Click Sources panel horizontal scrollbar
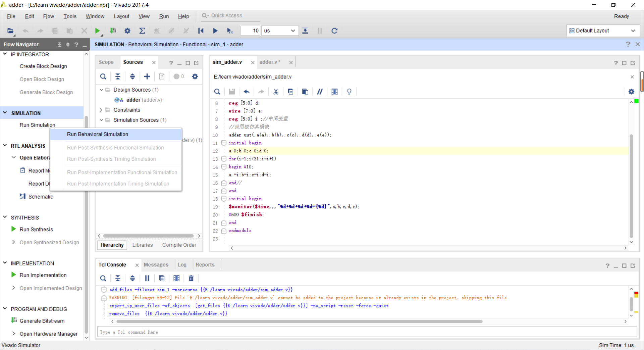644x350 pixels. click(149, 236)
